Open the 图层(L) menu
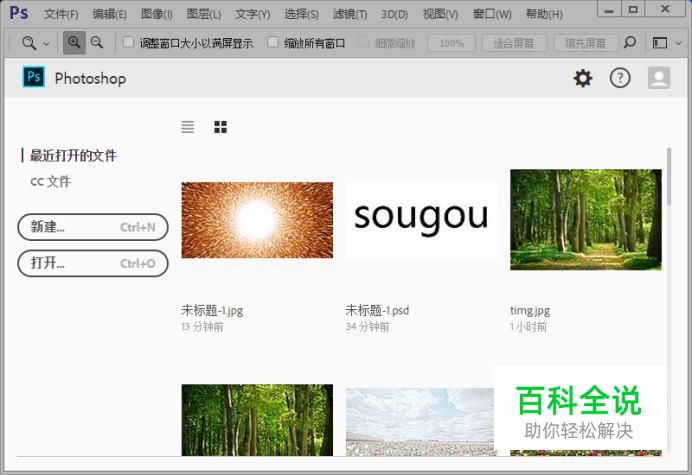This screenshot has height=475, width=692. point(203,14)
